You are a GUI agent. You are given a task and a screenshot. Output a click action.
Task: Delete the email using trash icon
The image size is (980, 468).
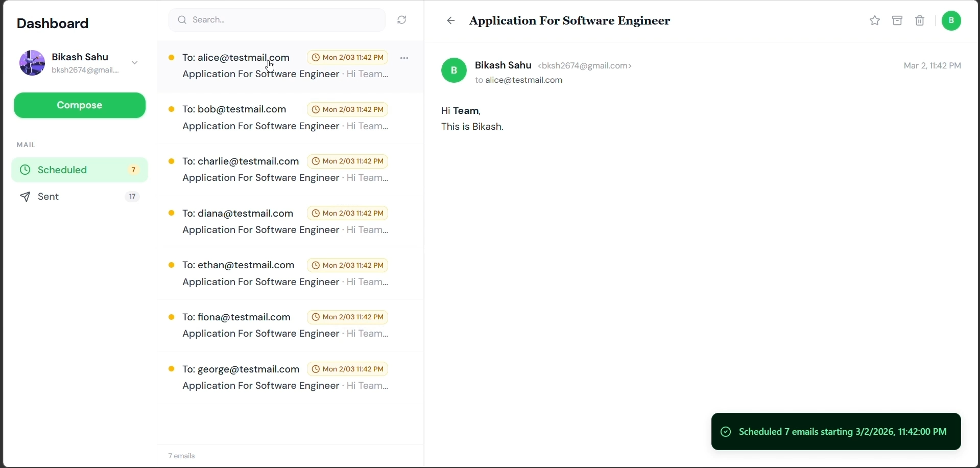click(920, 21)
